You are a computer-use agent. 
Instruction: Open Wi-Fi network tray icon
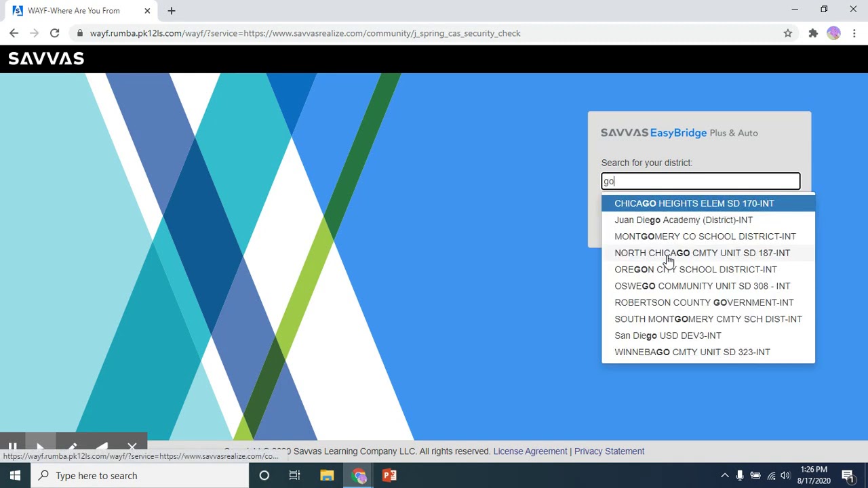coord(771,476)
